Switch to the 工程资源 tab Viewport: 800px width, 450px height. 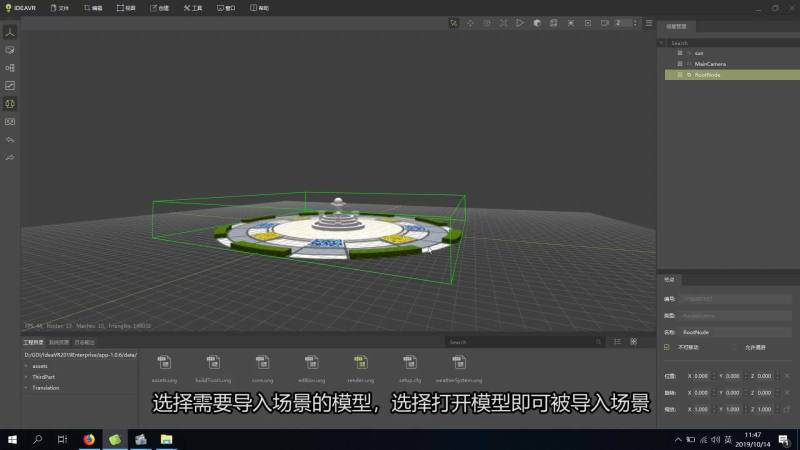pyautogui.click(x=33, y=342)
